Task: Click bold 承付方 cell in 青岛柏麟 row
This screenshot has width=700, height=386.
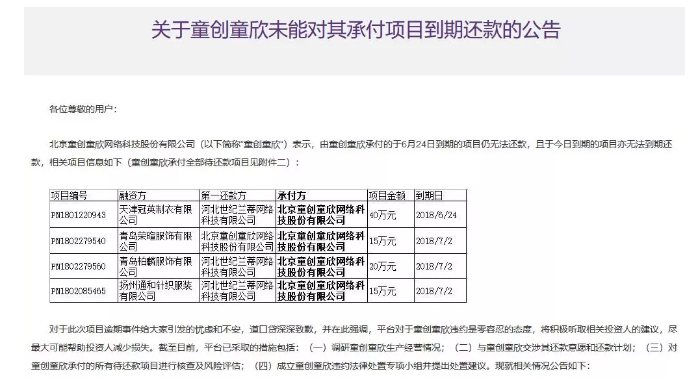Action: coord(321,266)
